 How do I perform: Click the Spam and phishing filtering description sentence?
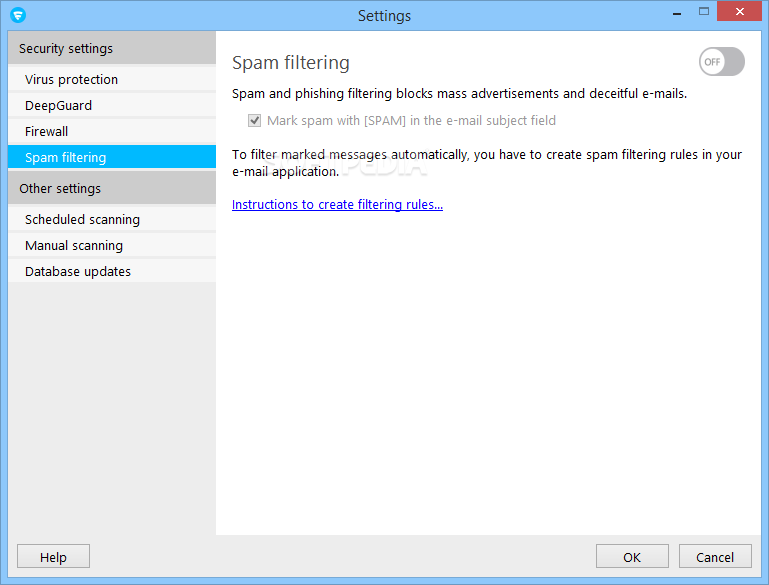click(x=460, y=94)
